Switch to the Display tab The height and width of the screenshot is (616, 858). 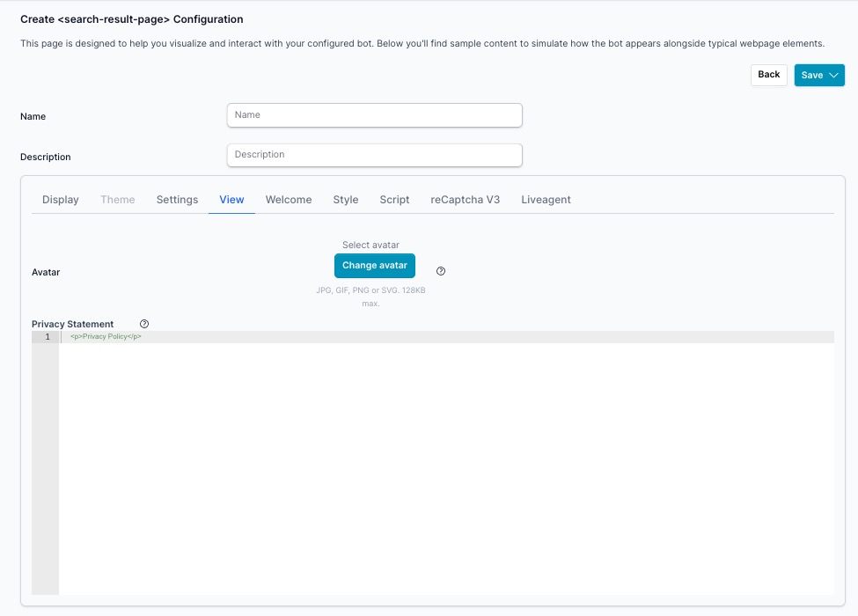click(61, 200)
